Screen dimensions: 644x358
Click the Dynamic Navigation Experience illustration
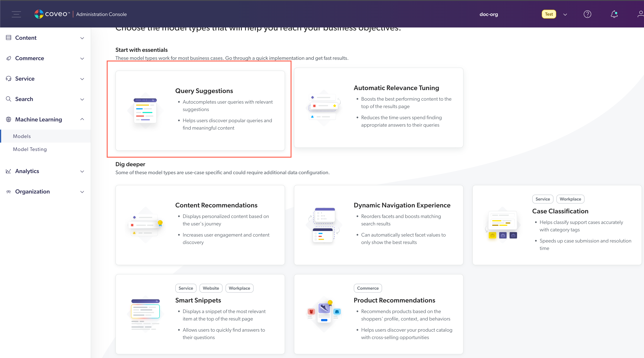324,225
